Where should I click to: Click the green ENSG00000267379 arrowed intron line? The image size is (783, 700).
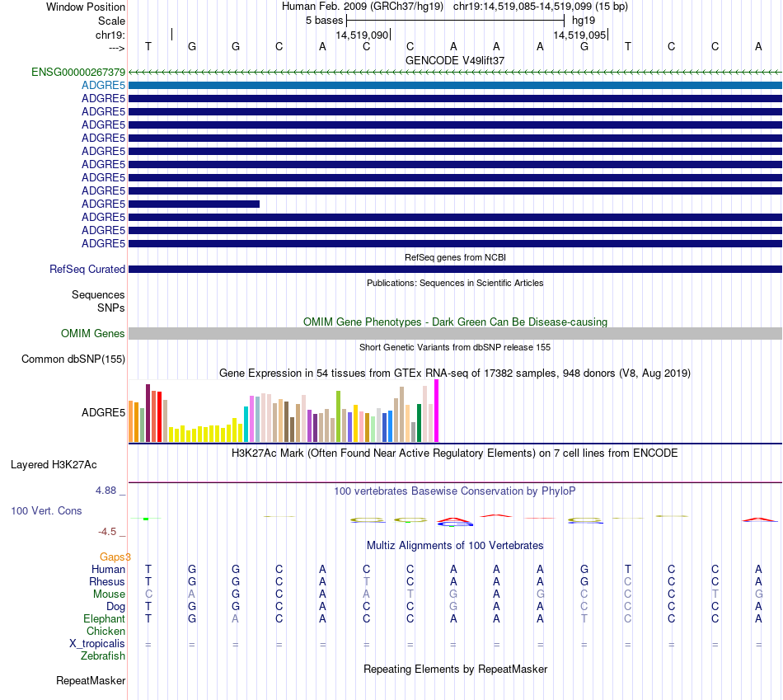[x=455, y=73]
